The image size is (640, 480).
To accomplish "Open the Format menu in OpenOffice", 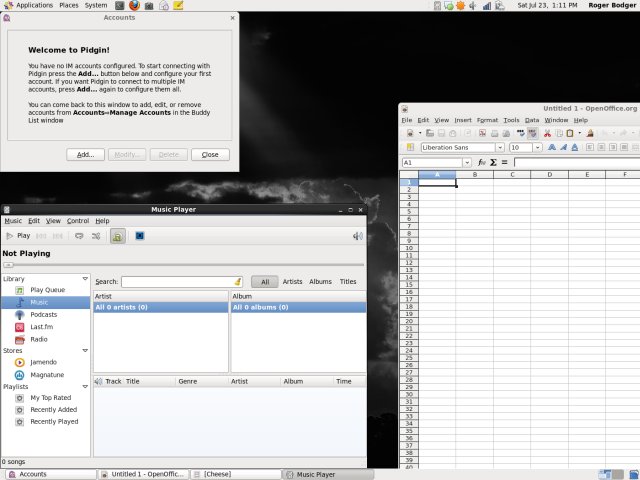I will tap(487, 120).
